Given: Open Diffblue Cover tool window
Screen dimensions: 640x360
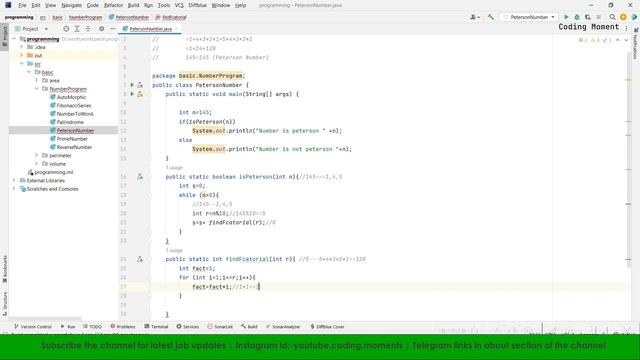Looking at the screenshot, I should coord(327,327).
